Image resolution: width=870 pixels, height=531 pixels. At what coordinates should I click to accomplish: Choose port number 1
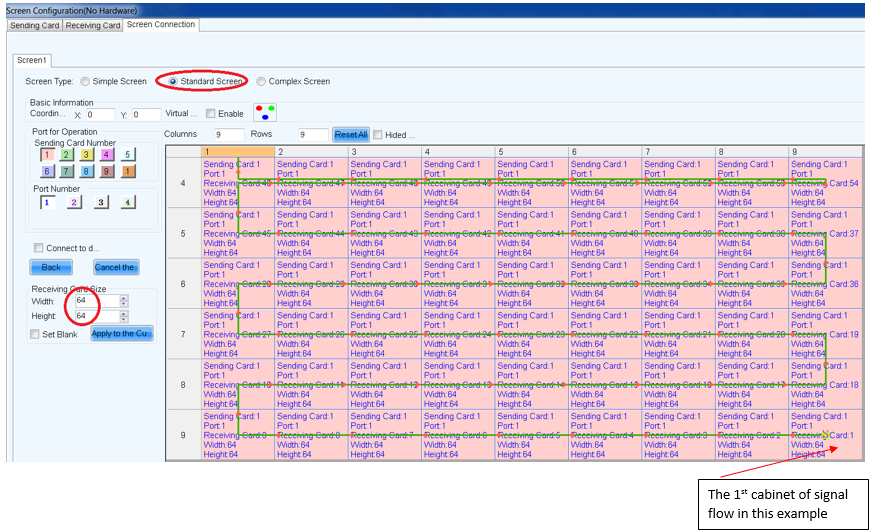pyautogui.click(x=46, y=202)
